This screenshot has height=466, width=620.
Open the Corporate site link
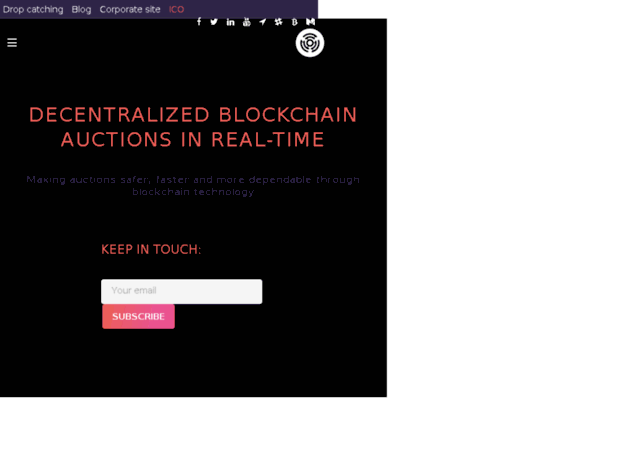point(130,9)
